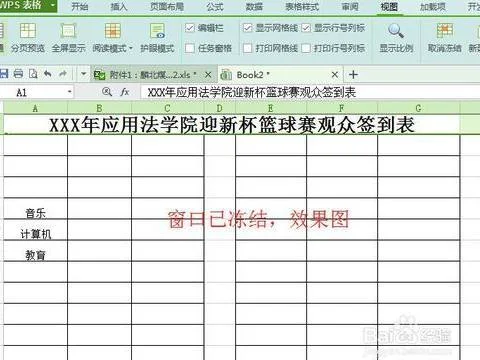This screenshot has height=360, width=480.
Task: Select the cell containing 计算机
Action: [x=35, y=230]
